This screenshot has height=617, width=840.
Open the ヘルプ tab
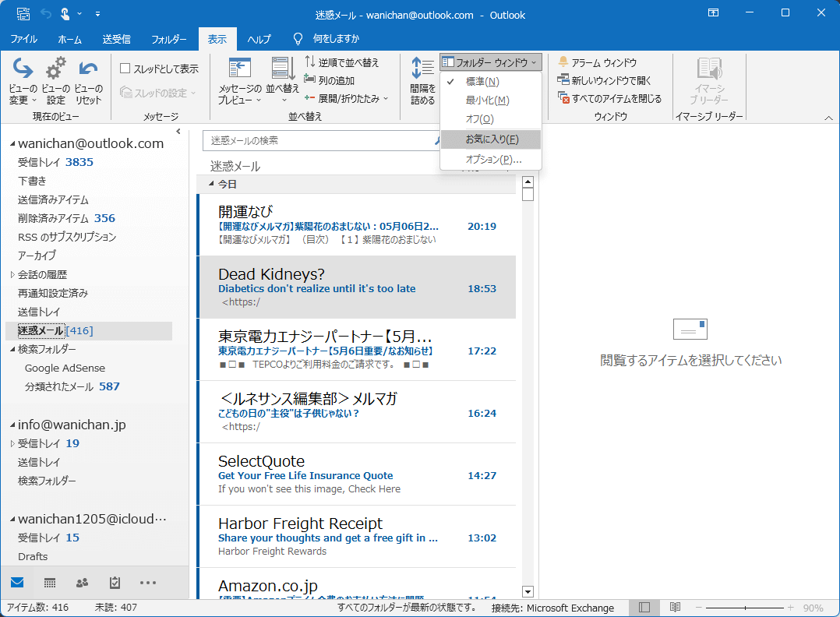point(259,39)
